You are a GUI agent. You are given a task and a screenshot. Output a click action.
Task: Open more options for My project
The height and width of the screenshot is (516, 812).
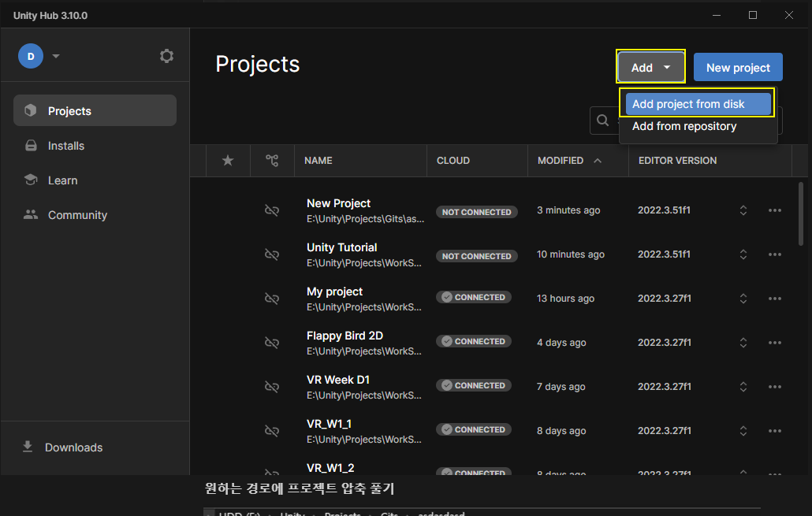[775, 298]
